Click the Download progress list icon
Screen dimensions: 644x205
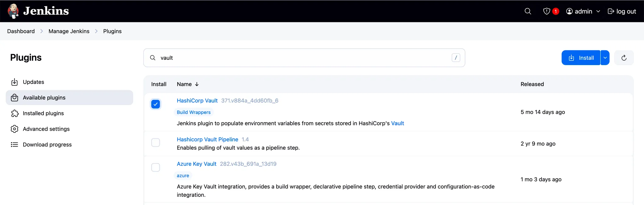pyautogui.click(x=14, y=145)
